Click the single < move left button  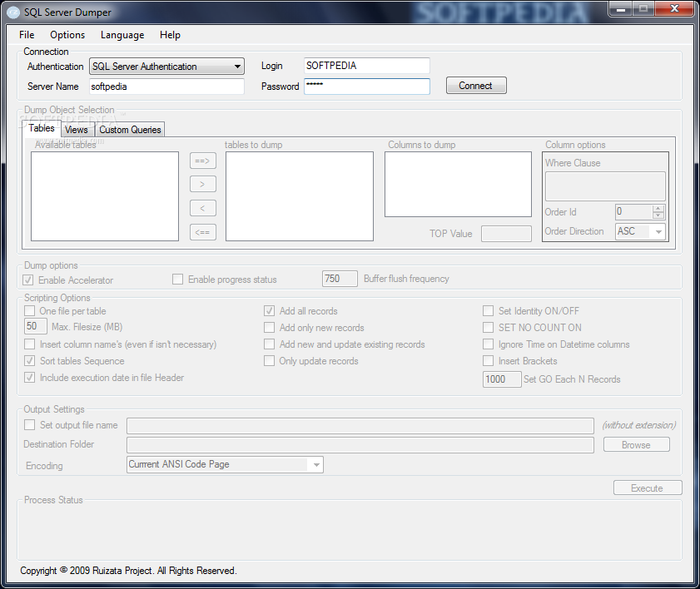click(203, 208)
